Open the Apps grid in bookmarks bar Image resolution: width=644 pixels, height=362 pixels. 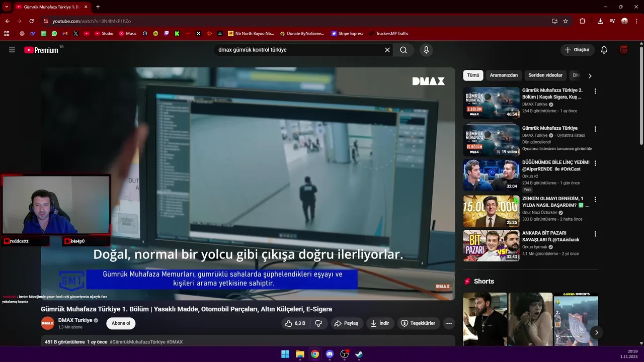pos(7,34)
